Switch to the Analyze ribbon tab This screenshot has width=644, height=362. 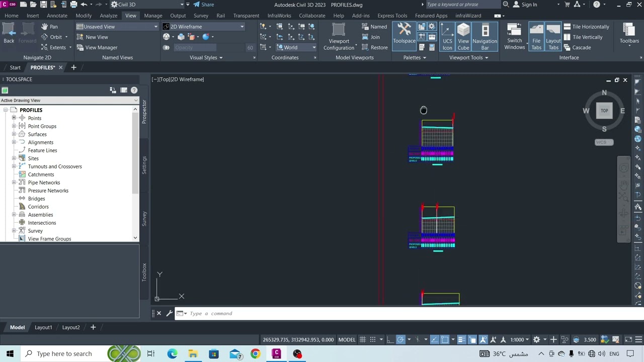coord(108,16)
